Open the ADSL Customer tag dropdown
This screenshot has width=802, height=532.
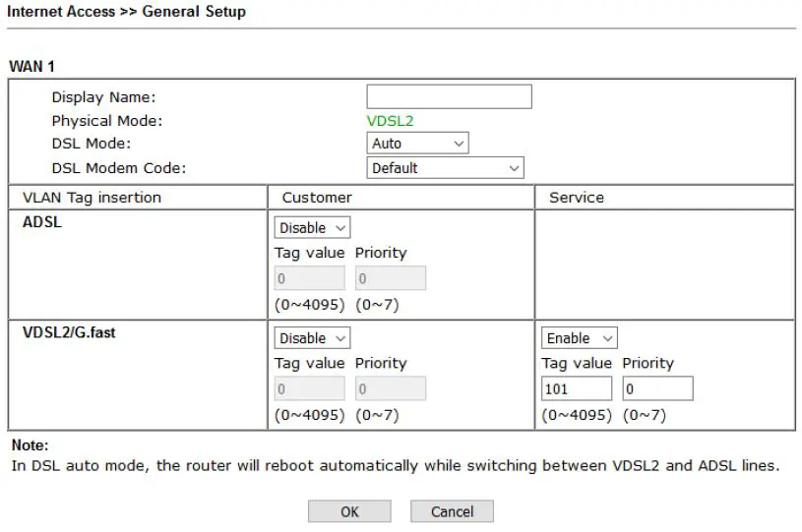pyautogui.click(x=312, y=228)
